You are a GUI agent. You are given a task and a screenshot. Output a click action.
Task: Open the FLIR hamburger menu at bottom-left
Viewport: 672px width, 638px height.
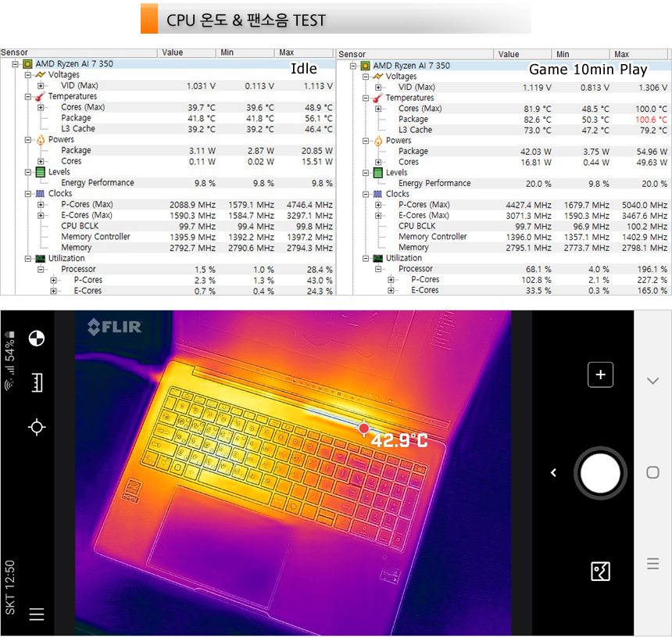tap(36, 615)
